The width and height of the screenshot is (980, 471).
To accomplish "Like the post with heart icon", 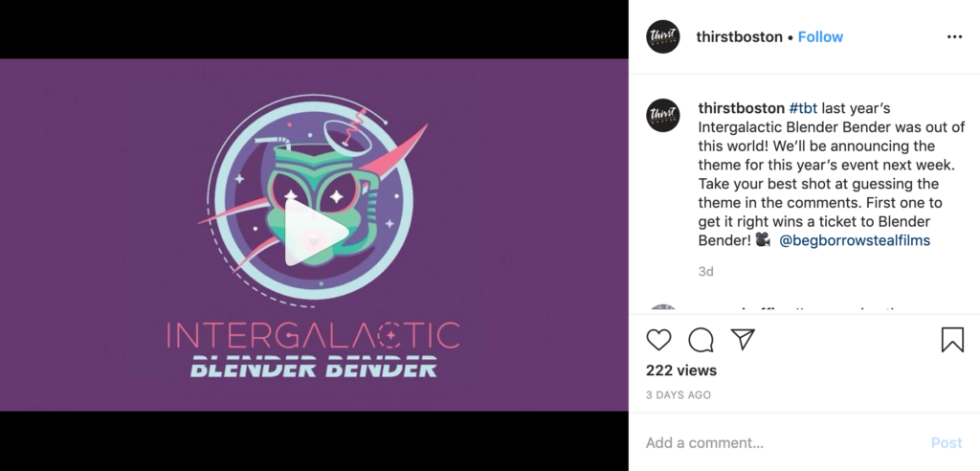I will click(658, 340).
